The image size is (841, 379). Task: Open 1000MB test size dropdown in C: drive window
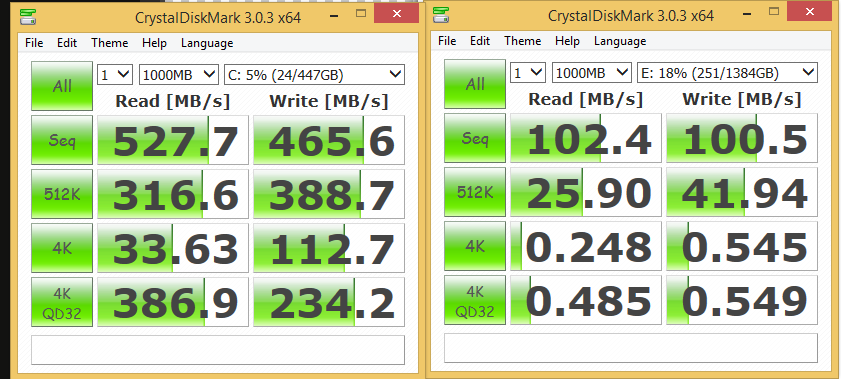[179, 75]
